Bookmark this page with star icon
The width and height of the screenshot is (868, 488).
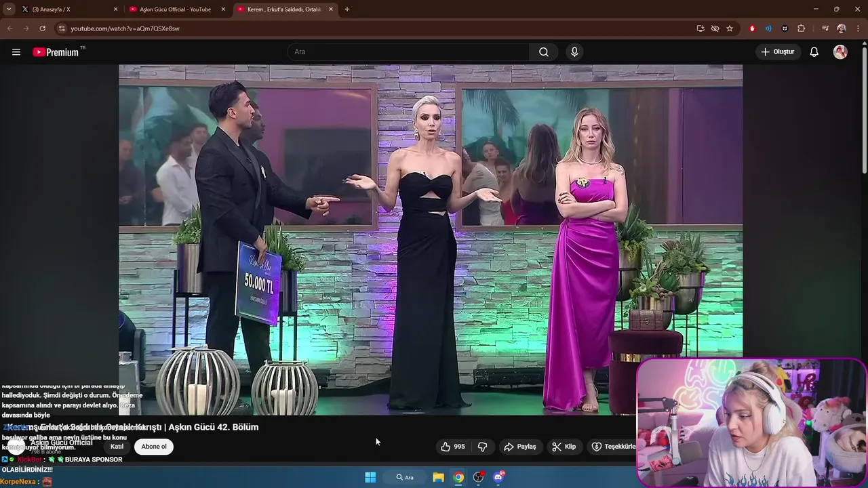point(730,28)
